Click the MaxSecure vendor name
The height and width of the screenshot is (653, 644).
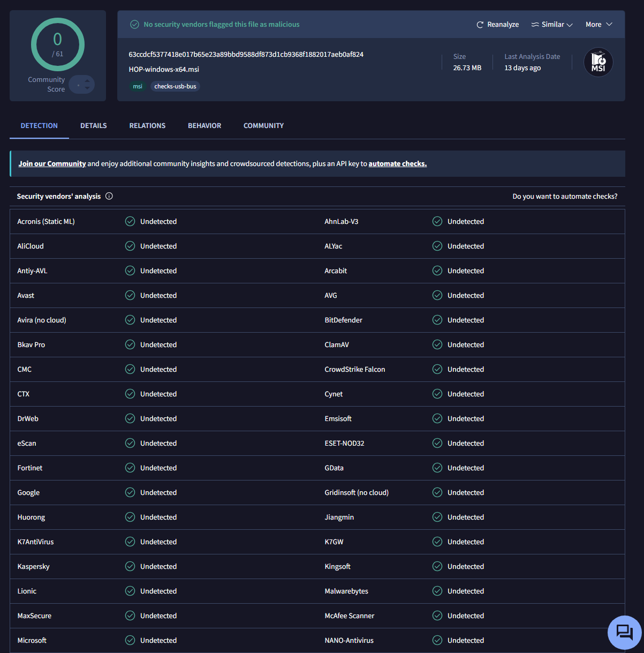(34, 616)
